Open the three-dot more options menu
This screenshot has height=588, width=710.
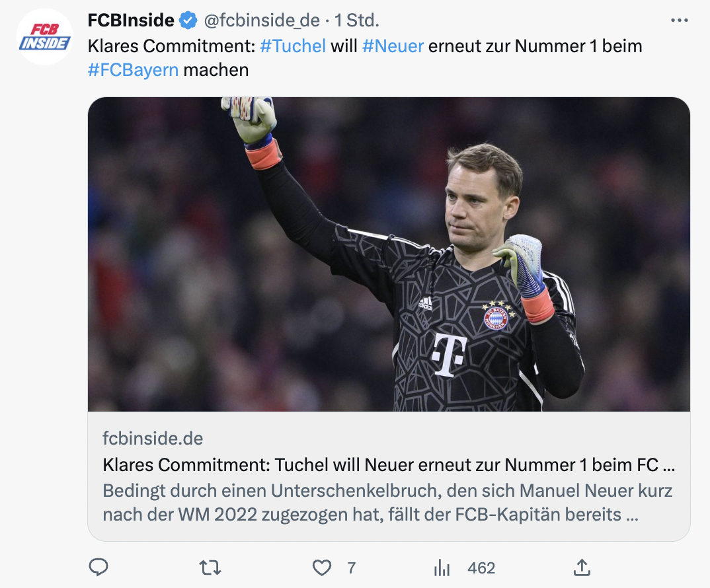(x=679, y=20)
